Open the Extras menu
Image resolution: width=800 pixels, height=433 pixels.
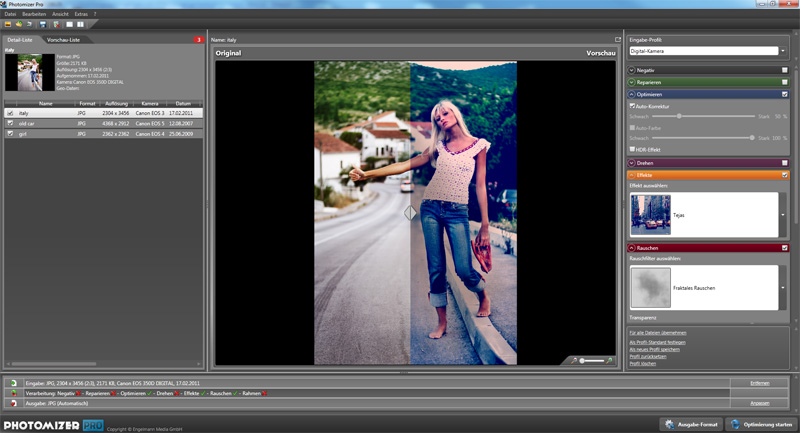click(x=81, y=14)
